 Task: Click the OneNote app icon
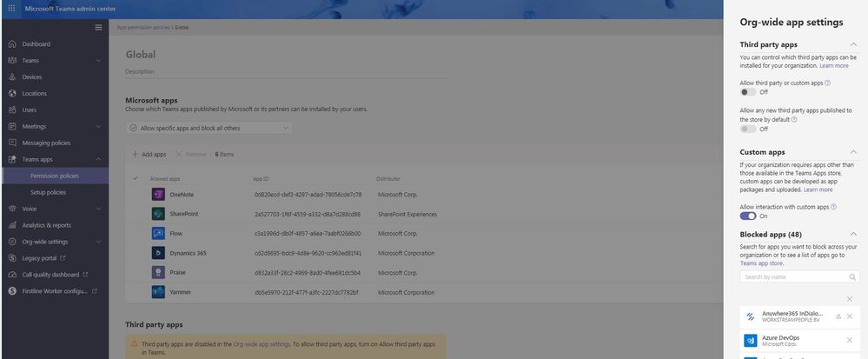[x=158, y=195]
